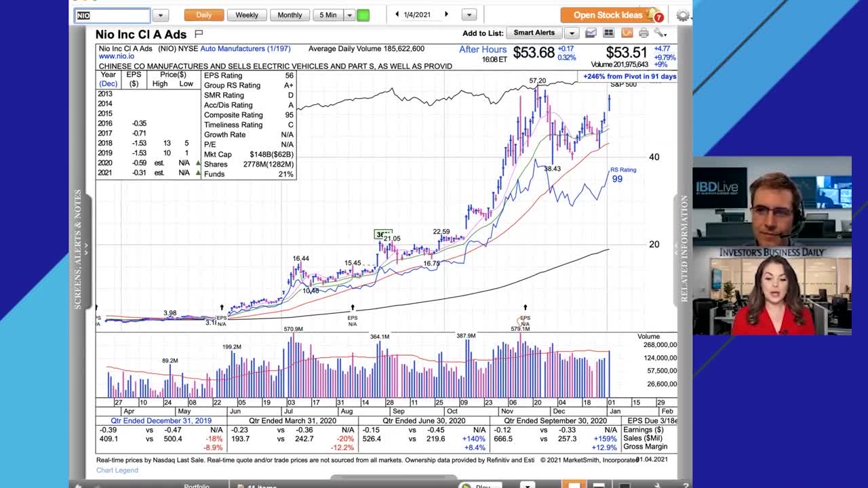Open the Chart Legend link
Viewport: 868px width, 488px height.
117,470
